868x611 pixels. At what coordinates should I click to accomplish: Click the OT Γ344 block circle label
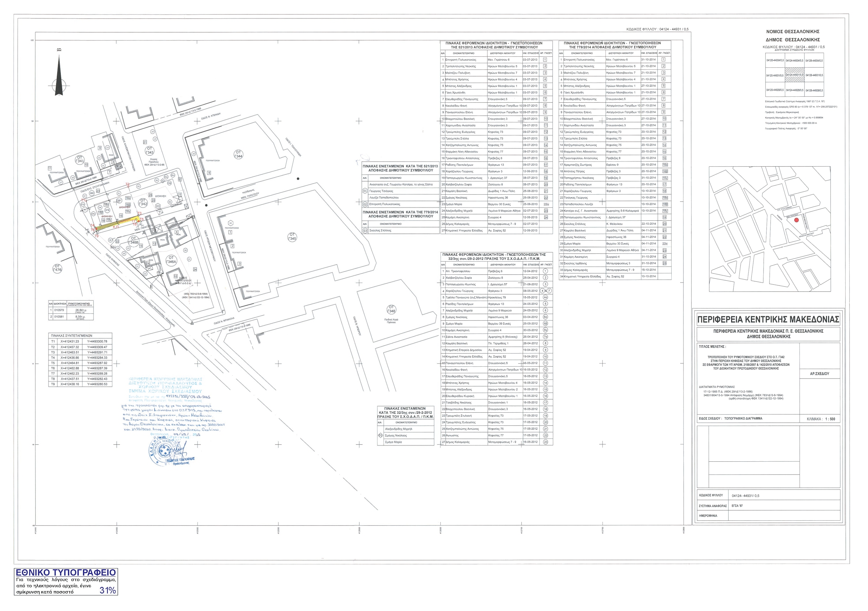click(x=239, y=154)
